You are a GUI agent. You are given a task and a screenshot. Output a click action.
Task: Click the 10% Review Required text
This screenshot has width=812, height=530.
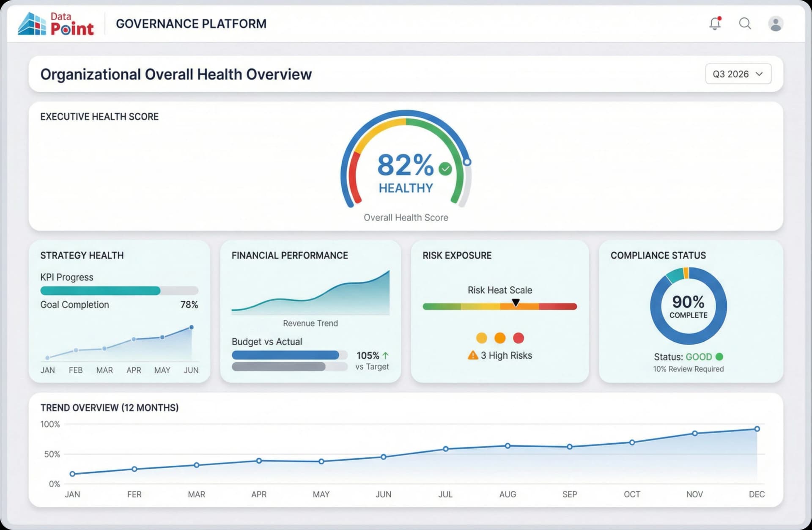688,369
